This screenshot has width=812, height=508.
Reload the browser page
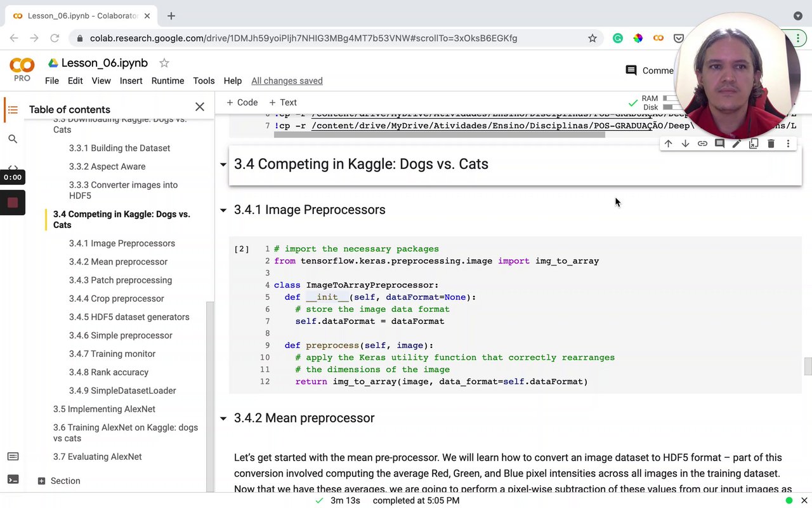(55, 38)
